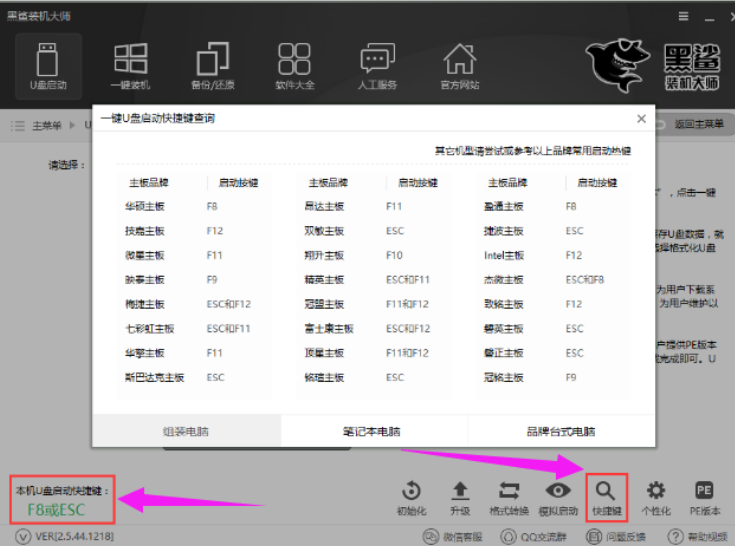Click the 华擎主板 row label
This screenshot has height=546, width=735.
click(144, 353)
